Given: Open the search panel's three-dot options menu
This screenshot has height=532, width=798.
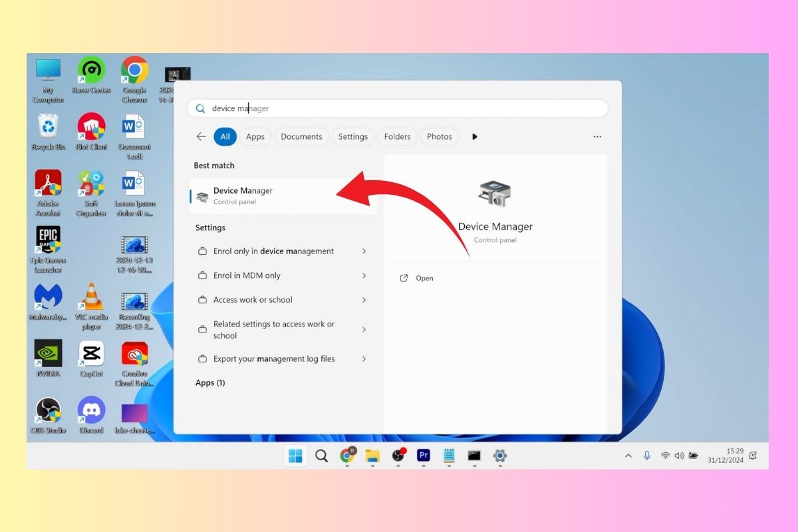Looking at the screenshot, I should pyautogui.click(x=597, y=137).
